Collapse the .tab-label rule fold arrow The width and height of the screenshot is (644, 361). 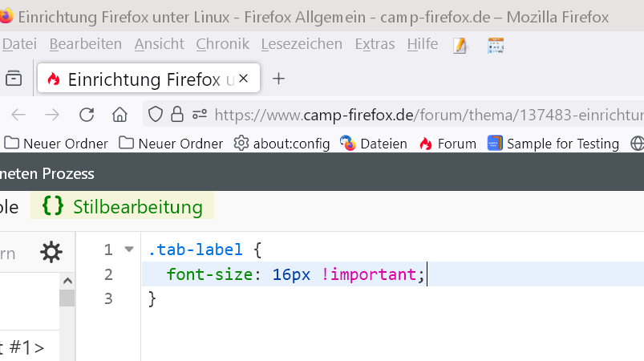pyautogui.click(x=129, y=250)
